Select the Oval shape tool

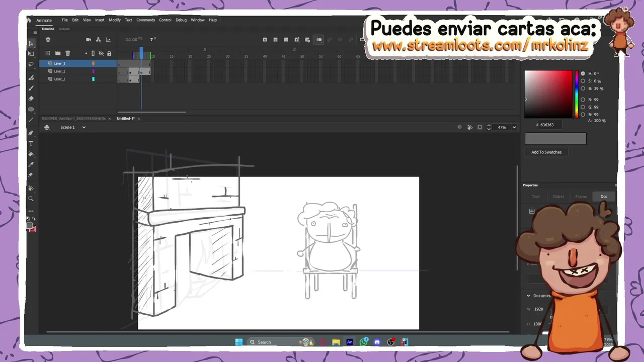click(x=31, y=109)
